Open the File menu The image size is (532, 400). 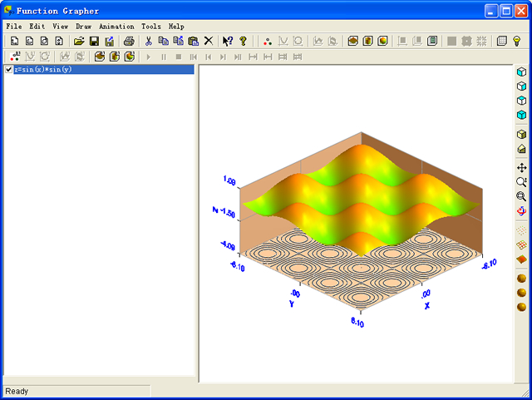pos(14,27)
